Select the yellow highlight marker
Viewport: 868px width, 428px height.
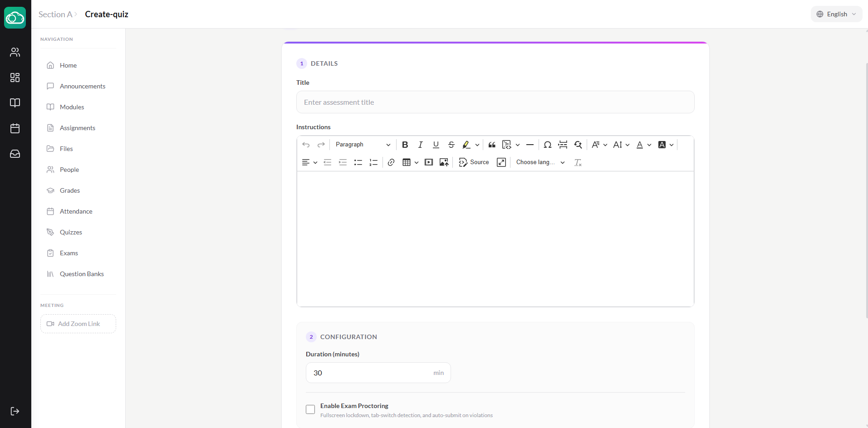[466, 145]
